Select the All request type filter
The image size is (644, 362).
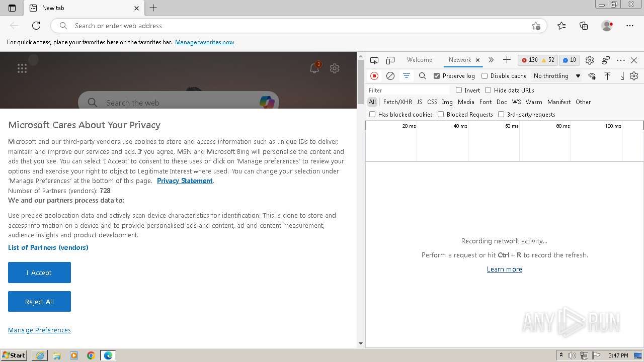coord(372,102)
